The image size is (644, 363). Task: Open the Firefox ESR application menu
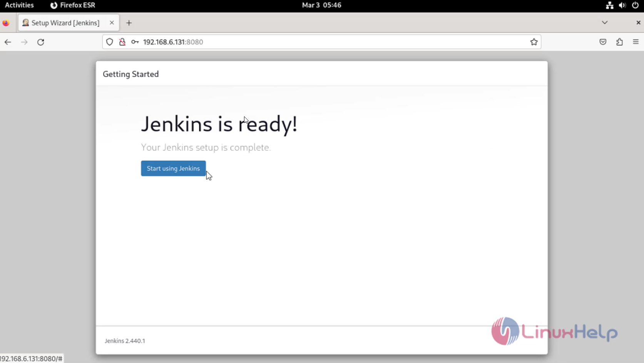click(73, 5)
